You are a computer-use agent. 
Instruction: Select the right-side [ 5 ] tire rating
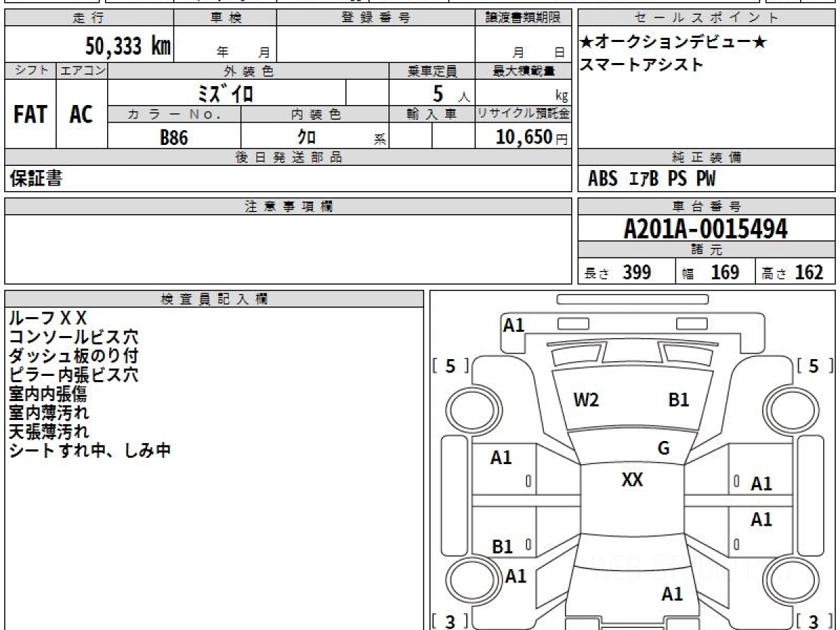814,365
